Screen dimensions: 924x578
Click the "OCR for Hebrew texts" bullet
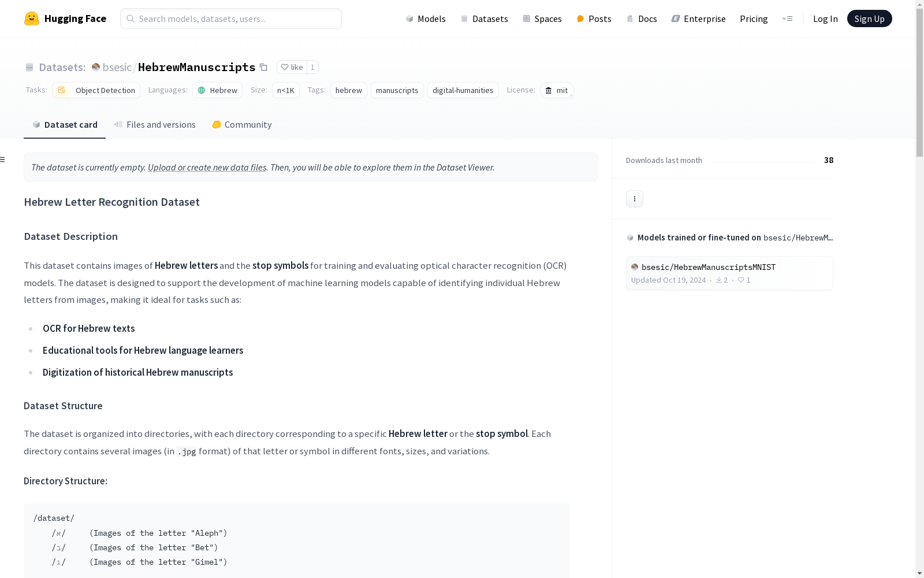coord(88,328)
